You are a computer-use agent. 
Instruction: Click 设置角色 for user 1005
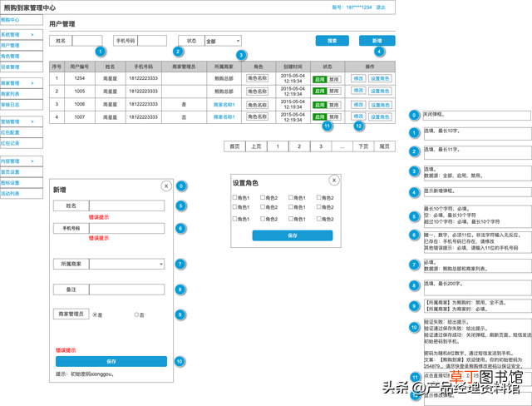coord(380,91)
